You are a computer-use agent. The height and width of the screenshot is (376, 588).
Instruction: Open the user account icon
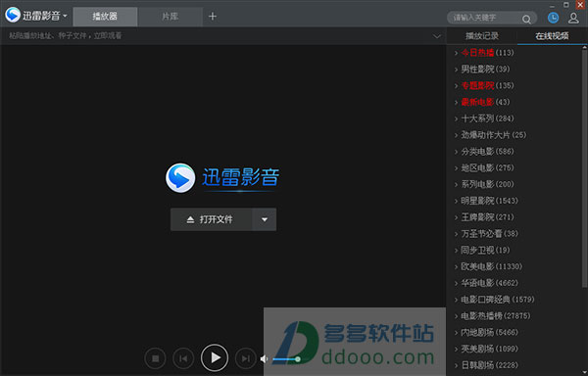point(573,18)
